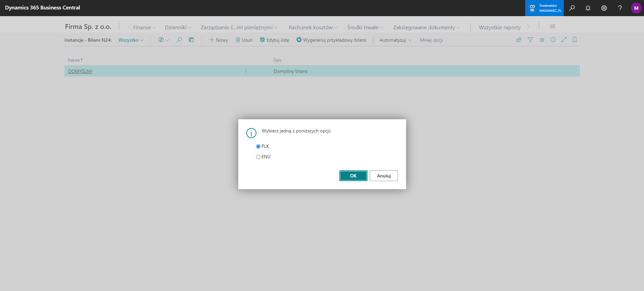The height and width of the screenshot is (291, 644).
Task: Open settings gear icon
Action: (x=604, y=8)
